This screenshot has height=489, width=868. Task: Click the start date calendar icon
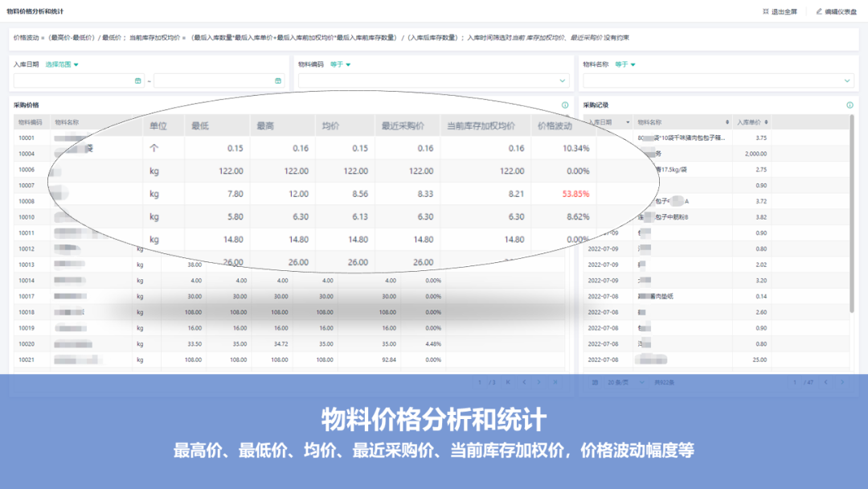tap(137, 80)
